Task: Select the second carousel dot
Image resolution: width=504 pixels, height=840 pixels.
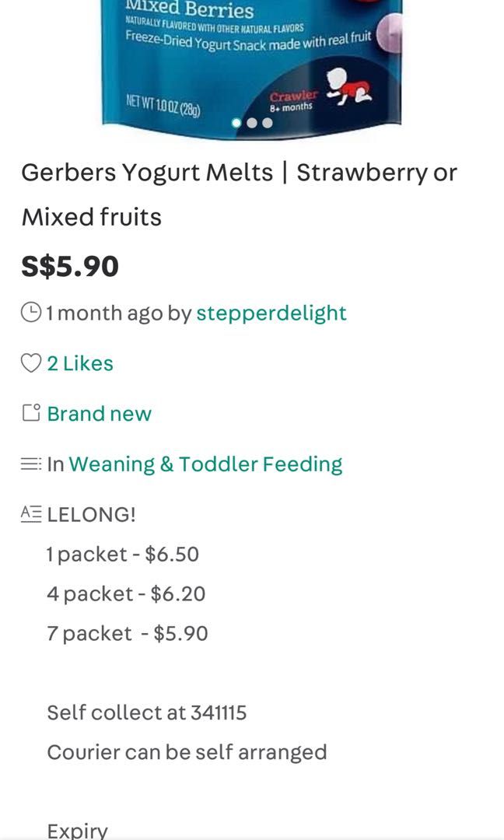Action: (250, 123)
